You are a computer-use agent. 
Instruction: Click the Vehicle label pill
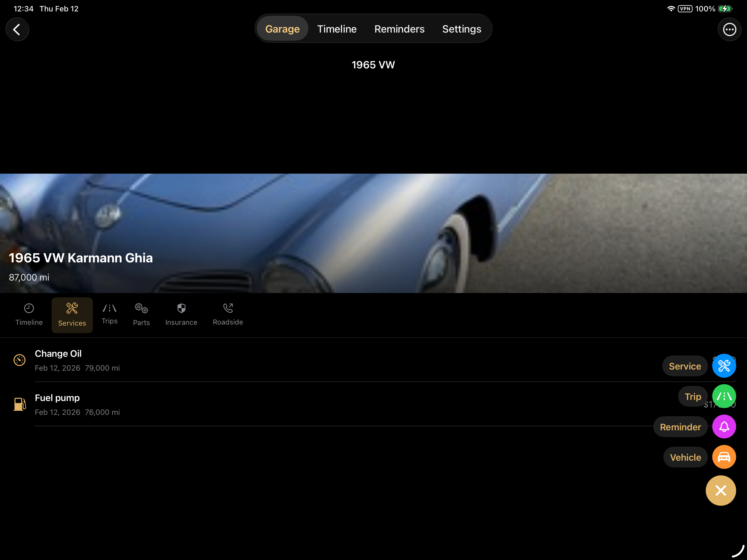coord(686,457)
